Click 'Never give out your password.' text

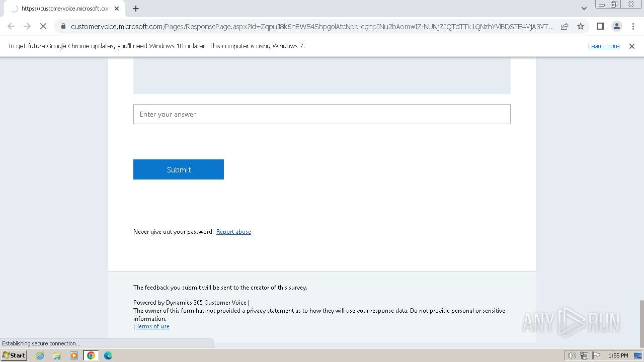pyautogui.click(x=174, y=232)
